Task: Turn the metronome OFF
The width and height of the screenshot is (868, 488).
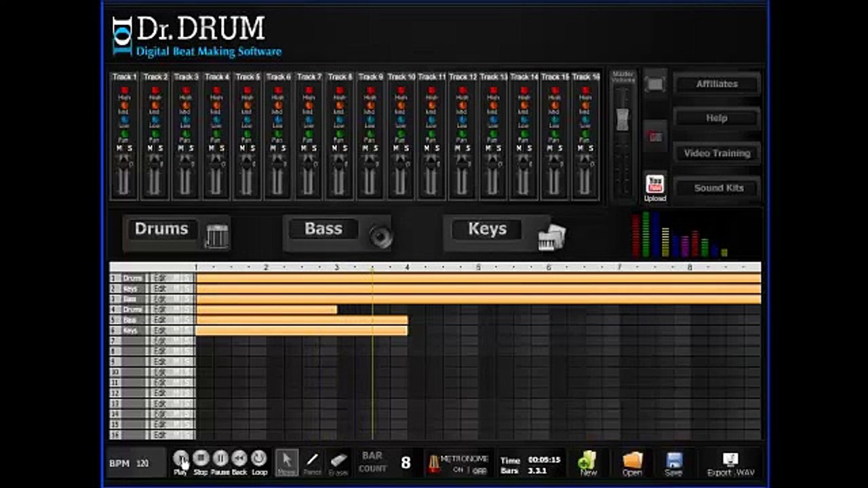Action: click(x=480, y=470)
